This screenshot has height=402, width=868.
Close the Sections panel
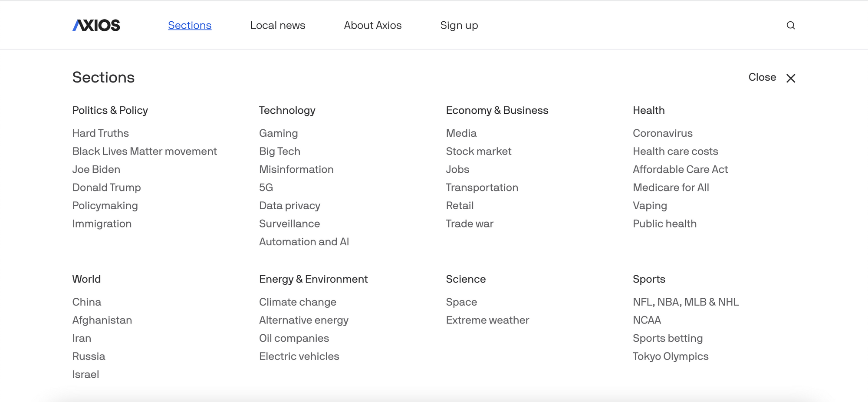(x=772, y=78)
